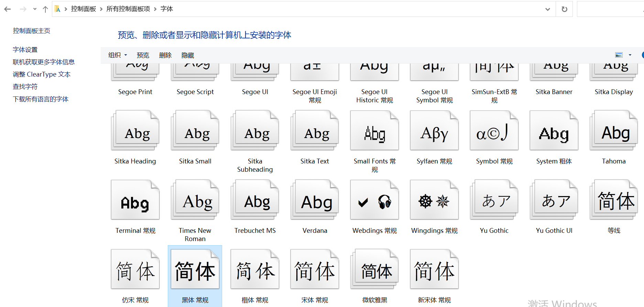Change view using the view icon button
The image size is (644, 307).
pyautogui.click(x=619, y=55)
